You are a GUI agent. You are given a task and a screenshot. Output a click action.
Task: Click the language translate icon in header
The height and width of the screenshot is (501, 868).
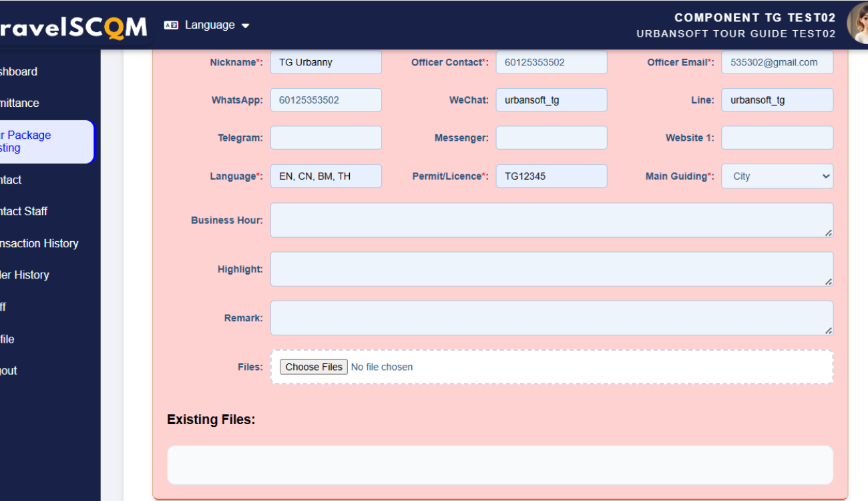tap(171, 25)
